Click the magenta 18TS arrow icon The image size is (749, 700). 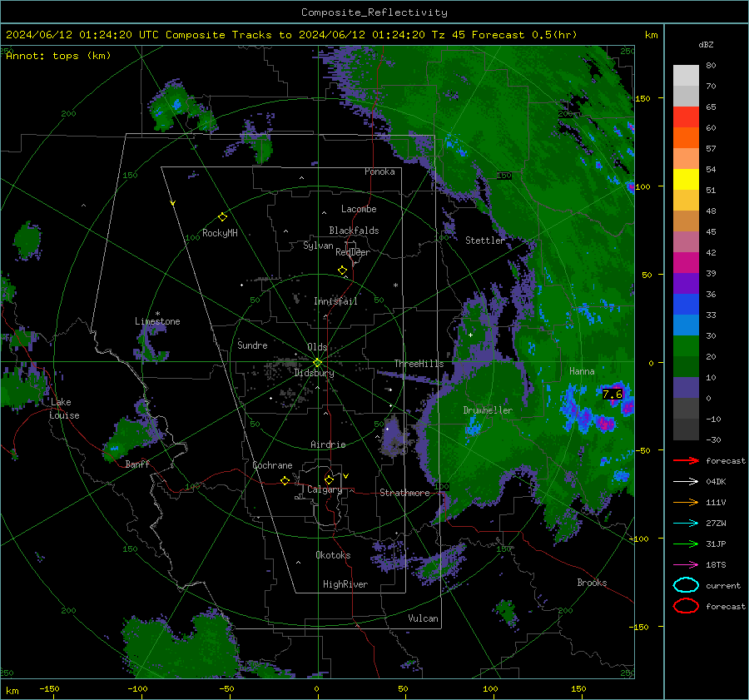(x=686, y=565)
